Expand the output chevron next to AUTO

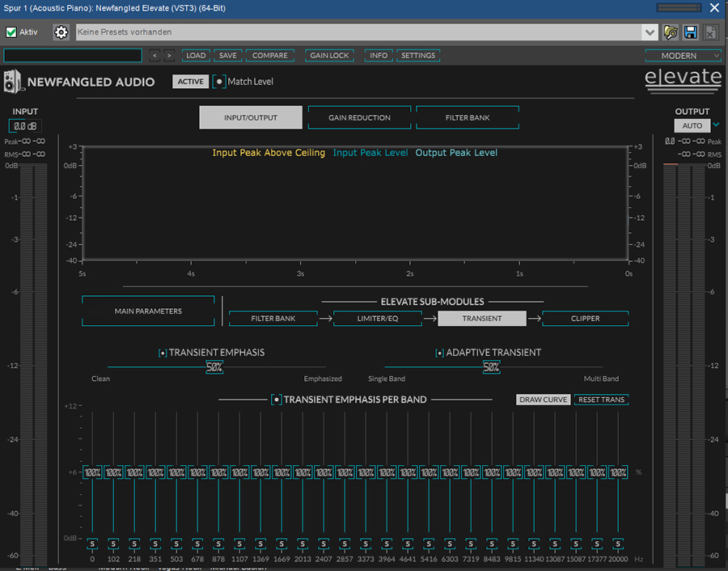717,125
